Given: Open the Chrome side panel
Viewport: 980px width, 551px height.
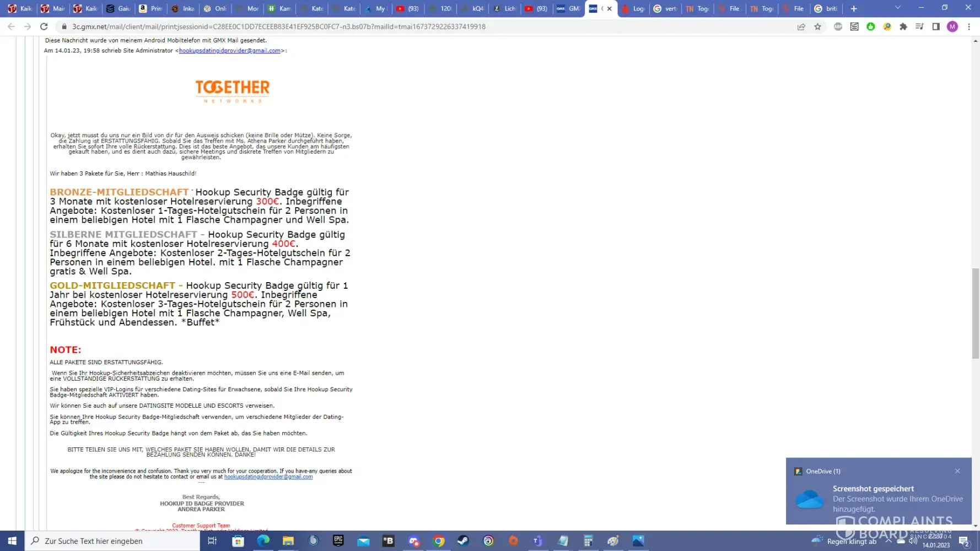Looking at the screenshot, I should click(x=936, y=26).
